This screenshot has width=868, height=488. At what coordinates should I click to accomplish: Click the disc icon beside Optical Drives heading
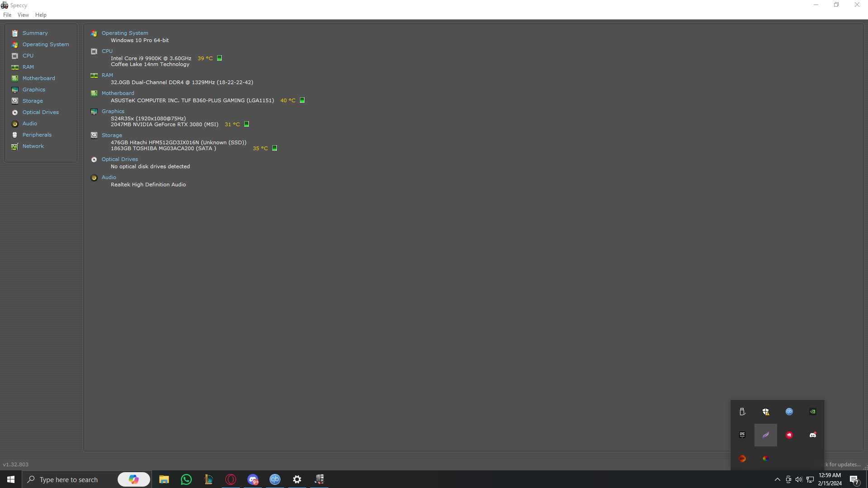coord(94,160)
